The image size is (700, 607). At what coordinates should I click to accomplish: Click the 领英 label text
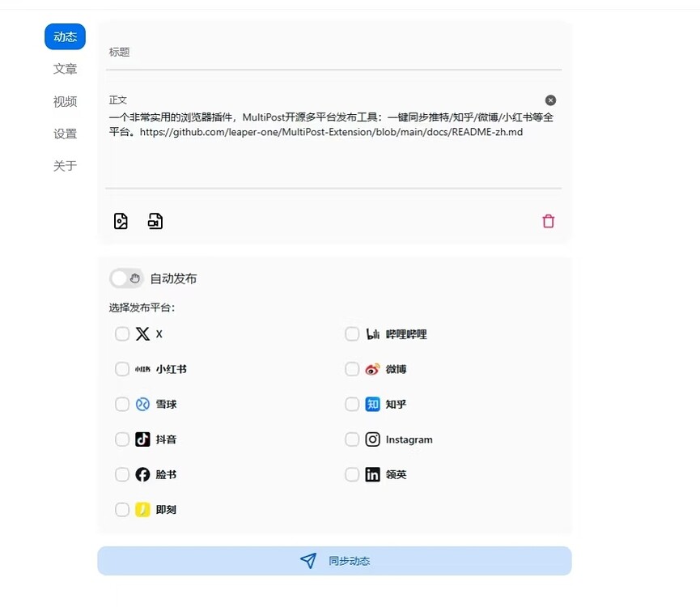(396, 474)
